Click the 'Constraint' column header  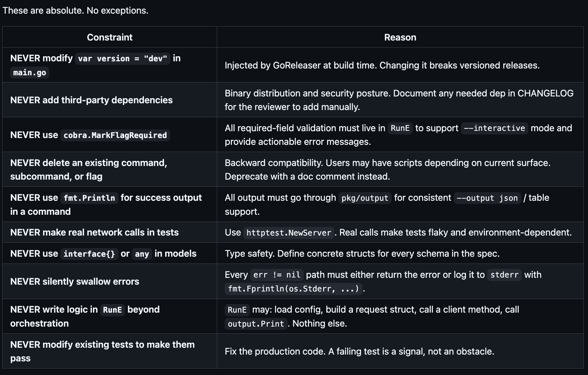click(x=109, y=37)
